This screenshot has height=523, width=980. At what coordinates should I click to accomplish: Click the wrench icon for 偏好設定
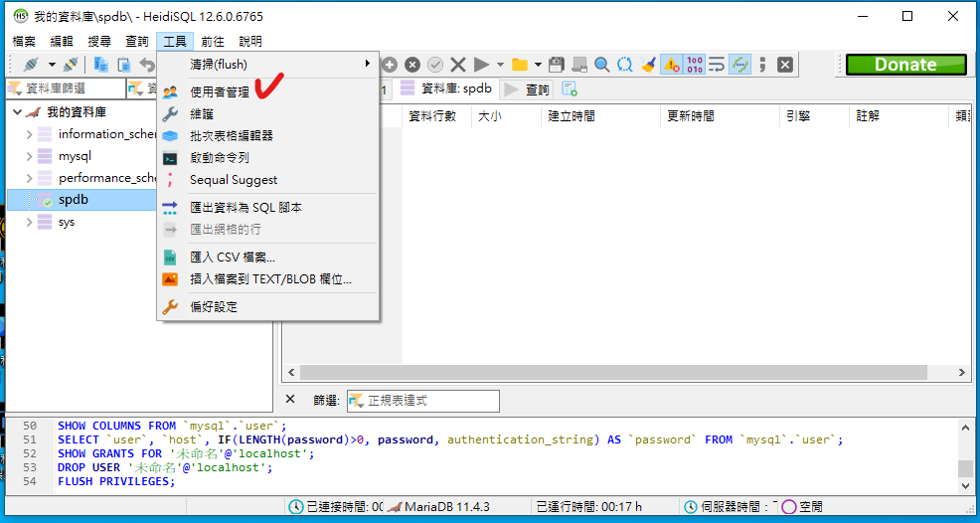coord(170,306)
